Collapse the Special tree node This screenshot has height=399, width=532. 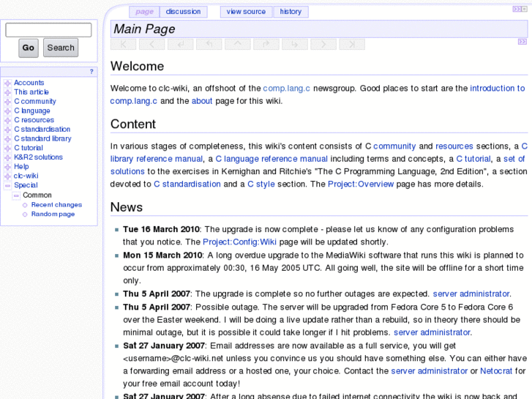click(x=7, y=186)
